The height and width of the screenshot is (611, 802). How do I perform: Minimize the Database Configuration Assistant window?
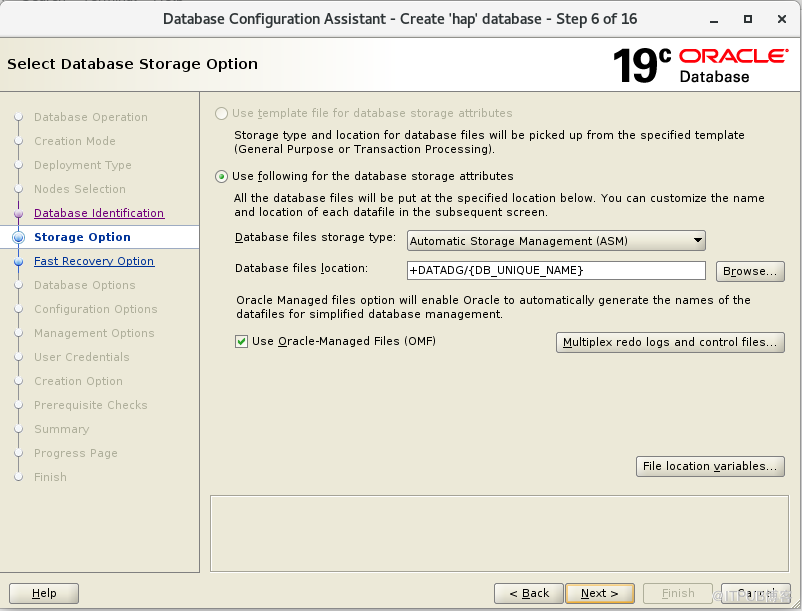(x=714, y=20)
